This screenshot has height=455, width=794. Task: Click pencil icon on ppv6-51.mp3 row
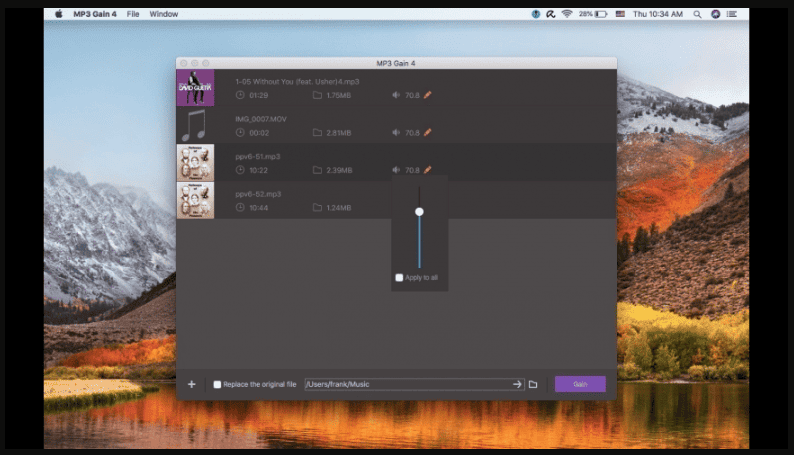[x=427, y=170]
